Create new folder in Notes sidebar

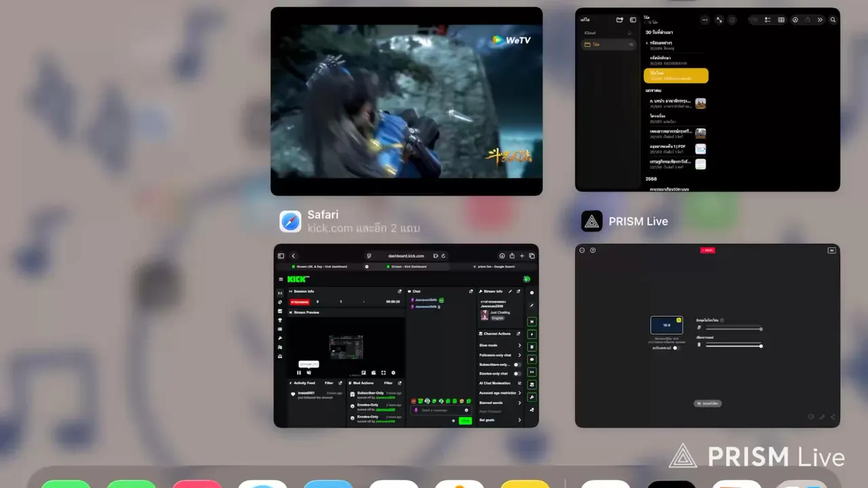pyautogui.click(x=620, y=20)
